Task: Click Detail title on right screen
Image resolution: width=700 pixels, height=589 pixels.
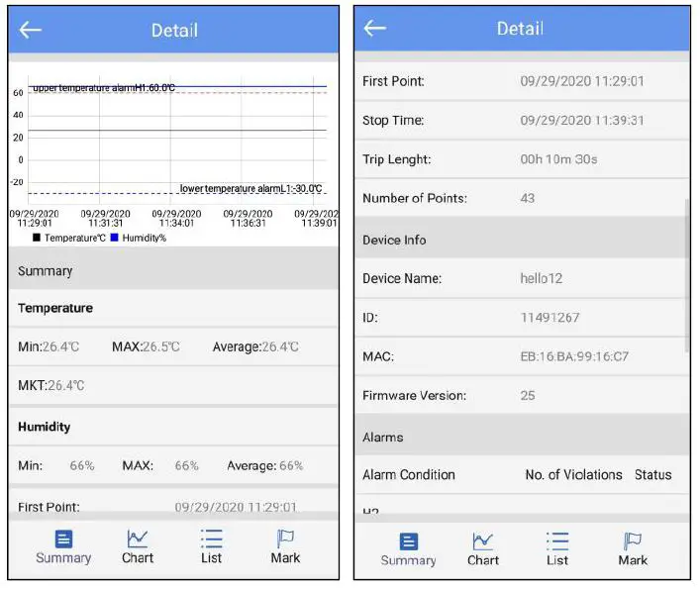Action: pos(520,29)
